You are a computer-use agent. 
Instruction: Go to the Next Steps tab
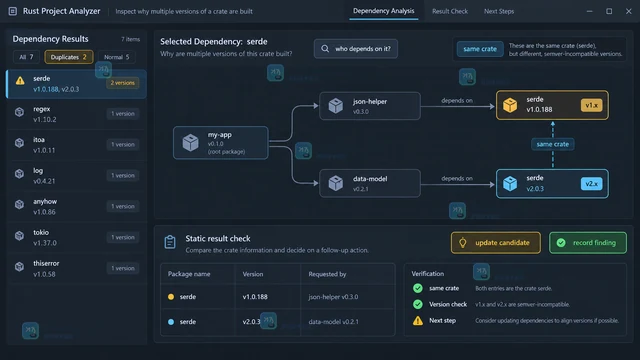(x=499, y=11)
